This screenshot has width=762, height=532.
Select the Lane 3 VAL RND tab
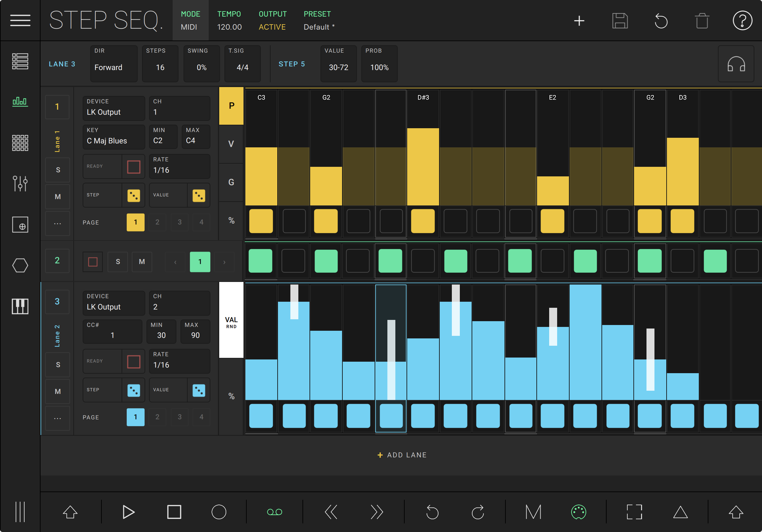pyautogui.click(x=231, y=320)
